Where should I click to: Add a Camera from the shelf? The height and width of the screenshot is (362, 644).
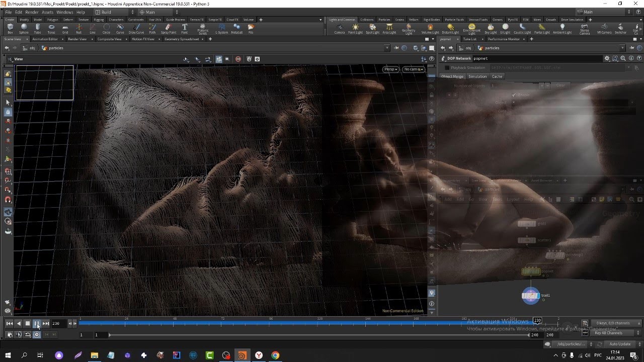pos(340,29)
